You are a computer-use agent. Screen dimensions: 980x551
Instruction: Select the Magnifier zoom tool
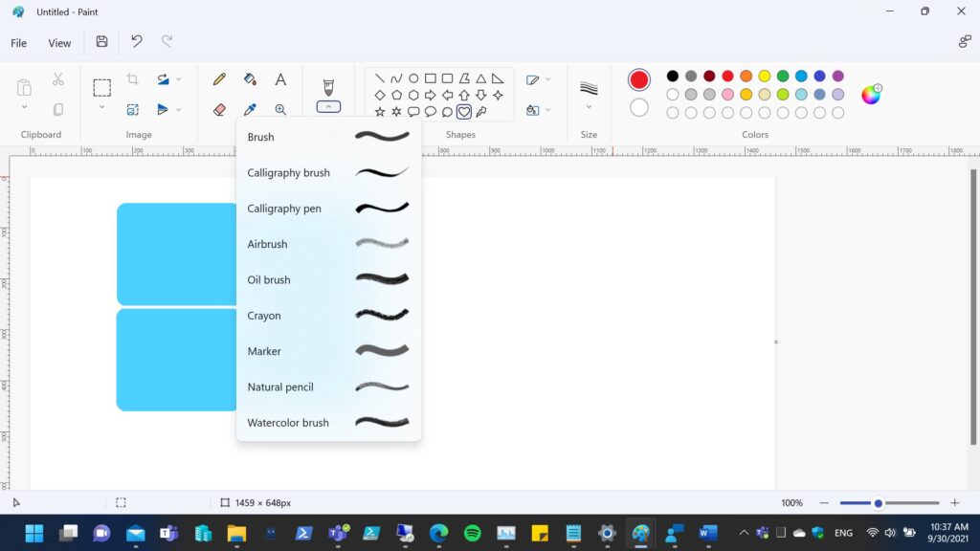pos(280,110)
